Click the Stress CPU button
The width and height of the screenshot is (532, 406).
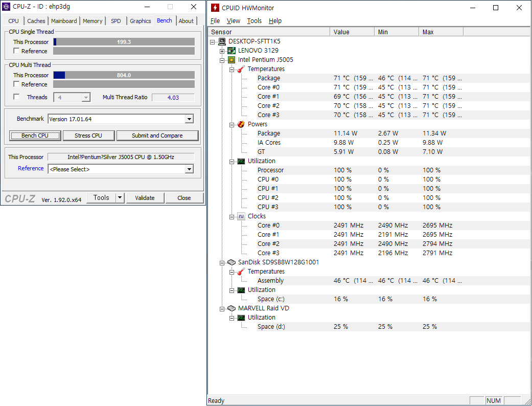(x=88, y=136)
